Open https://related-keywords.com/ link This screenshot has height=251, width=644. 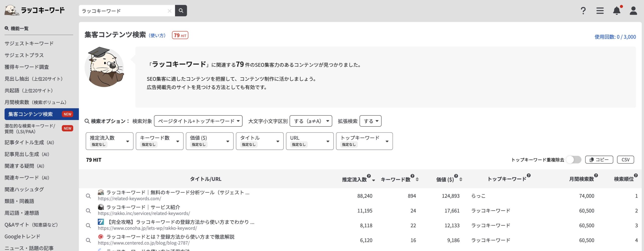click(x=129, y=198)
